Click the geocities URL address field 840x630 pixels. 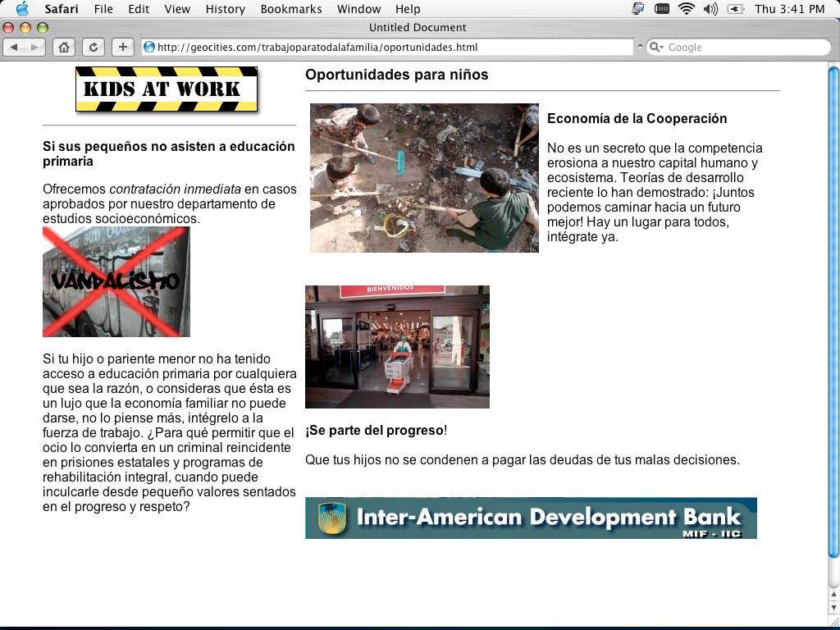tap(388, 47)
